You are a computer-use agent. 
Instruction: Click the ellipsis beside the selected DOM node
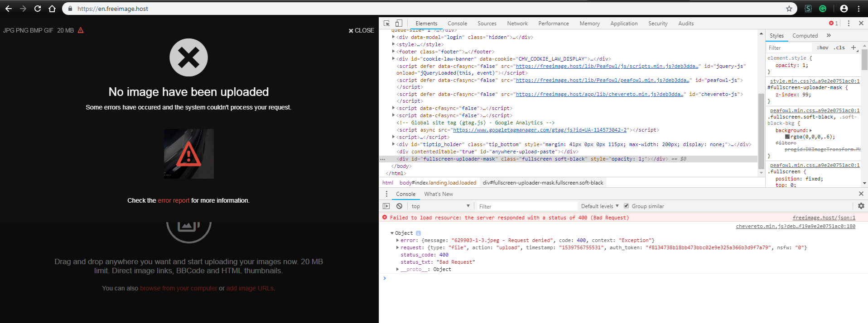point(383,159)
